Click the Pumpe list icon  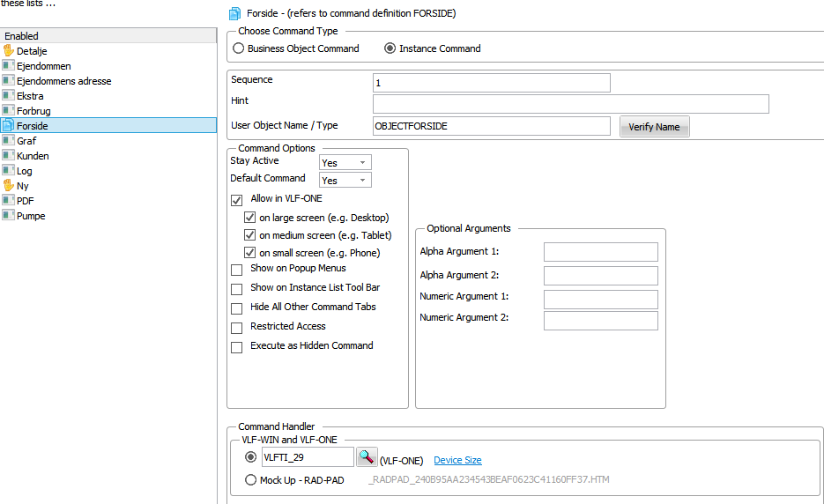9,215
